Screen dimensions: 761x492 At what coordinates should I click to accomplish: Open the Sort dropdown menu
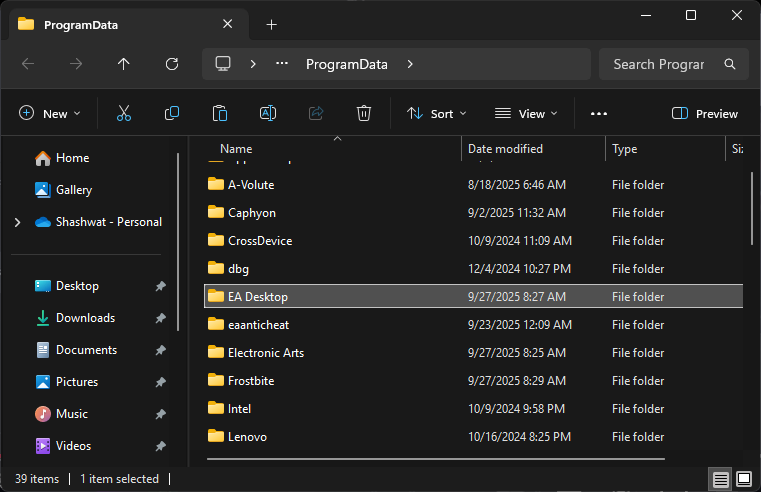pos(437,114)
